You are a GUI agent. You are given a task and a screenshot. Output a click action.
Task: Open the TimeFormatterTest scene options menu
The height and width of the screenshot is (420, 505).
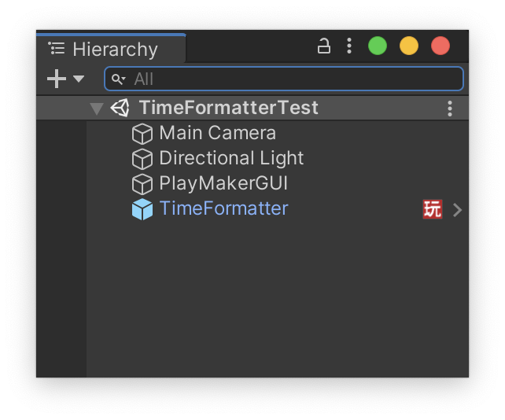pos(450,109)
